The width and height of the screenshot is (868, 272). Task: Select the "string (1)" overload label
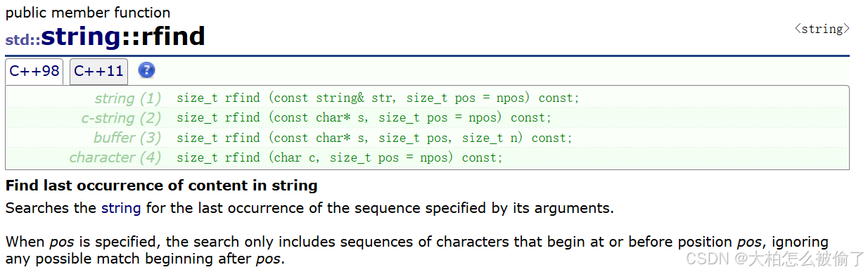128,98
